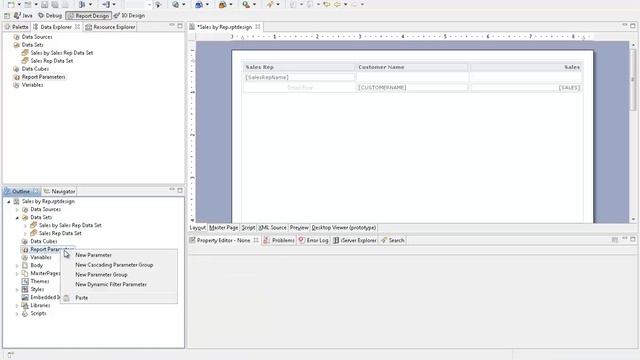The width and height of the screenshot is (640, 360).
Task: Click the Embedded Images icon in Outline tree
Action: (x=25, y=298)
